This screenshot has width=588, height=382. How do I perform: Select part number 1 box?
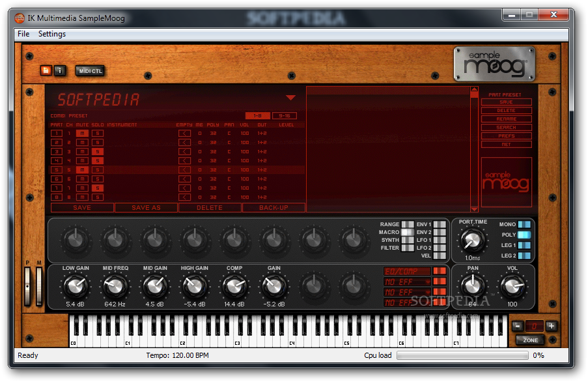click(57, 133)
